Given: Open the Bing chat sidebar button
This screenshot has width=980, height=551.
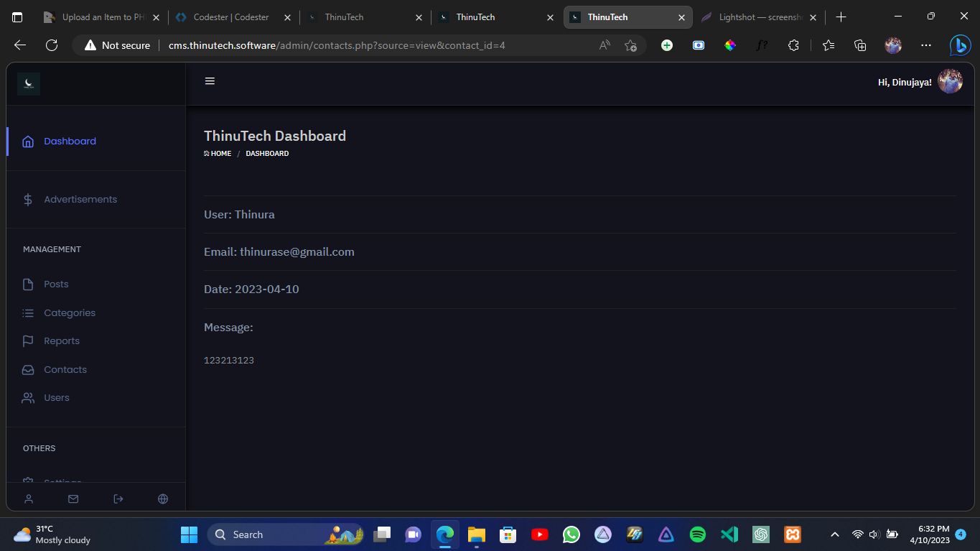Looking at the screenshot, I should [960, 45].
